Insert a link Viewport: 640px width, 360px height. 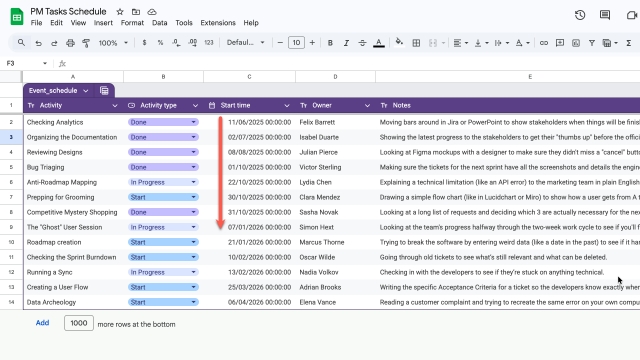coord(544,42)
